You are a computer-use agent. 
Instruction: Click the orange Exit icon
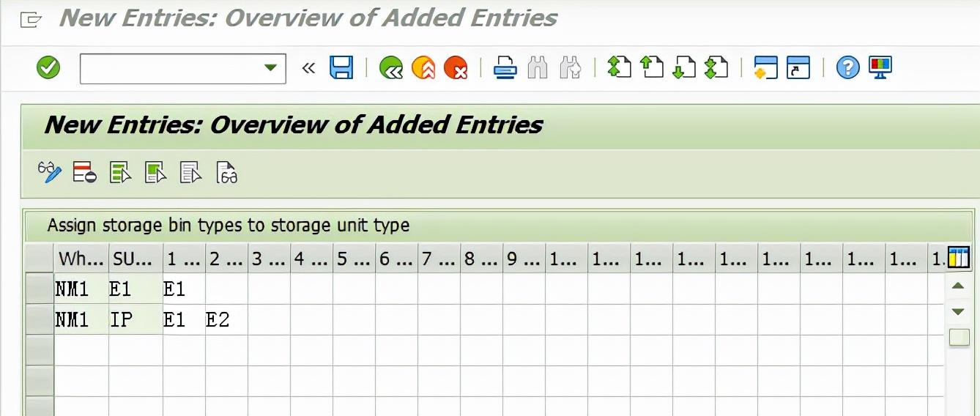423,68
